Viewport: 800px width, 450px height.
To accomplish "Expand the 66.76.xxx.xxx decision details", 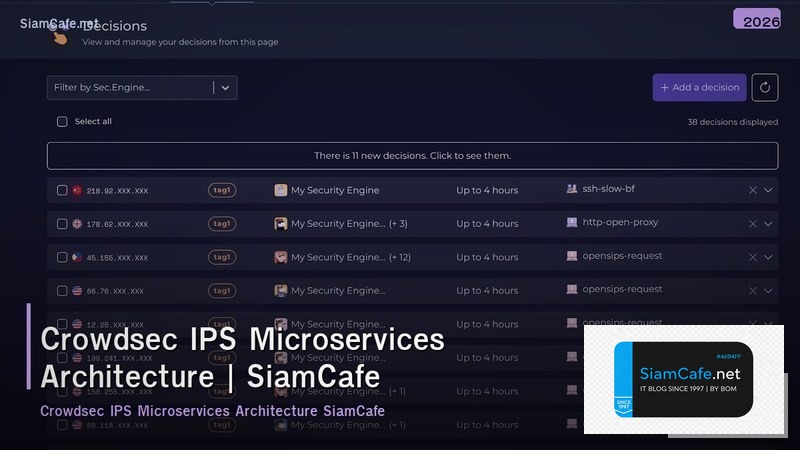I will (x=768, y=291).
